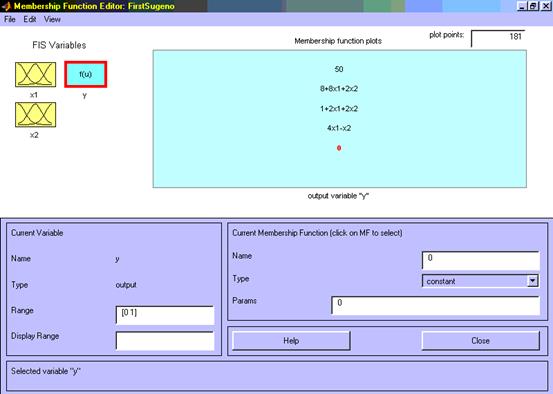The width and height of the screenshot is (553, 394).
Task: Select the x1 input variable icon
Action: tap(35, 74)
